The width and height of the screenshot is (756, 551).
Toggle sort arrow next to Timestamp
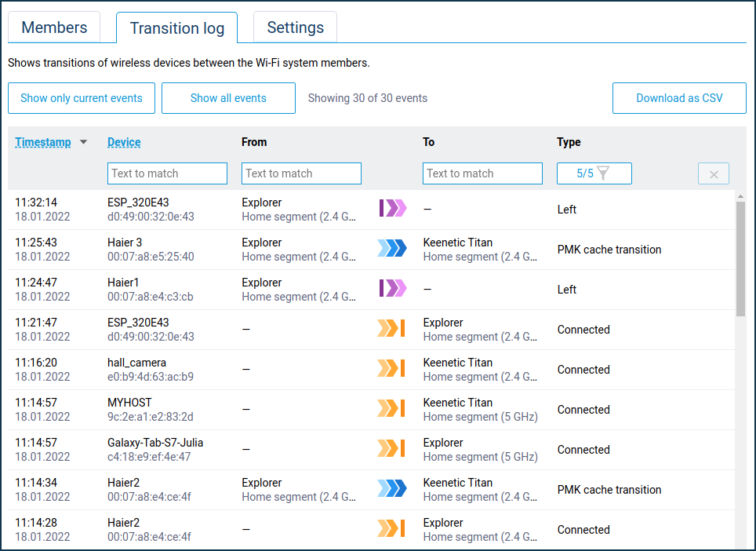(84, 143)
